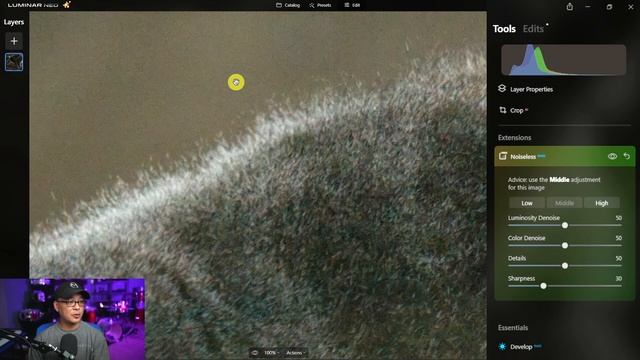Switch to the Edits panel tab
Screen dimensions: 640x360
(x=533, y=29)
